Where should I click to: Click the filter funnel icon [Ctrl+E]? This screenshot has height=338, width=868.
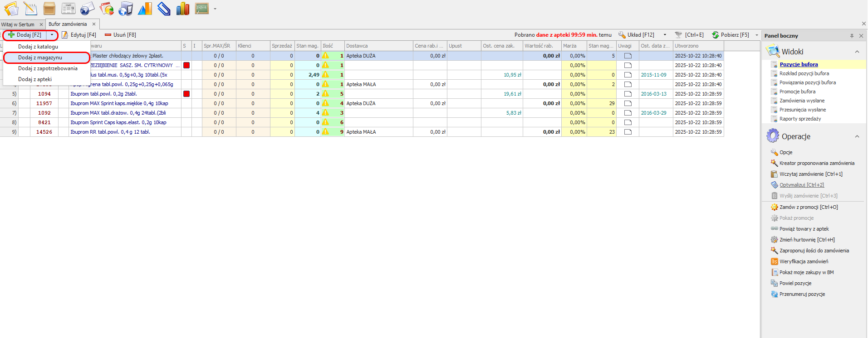(x=678, y=35)
